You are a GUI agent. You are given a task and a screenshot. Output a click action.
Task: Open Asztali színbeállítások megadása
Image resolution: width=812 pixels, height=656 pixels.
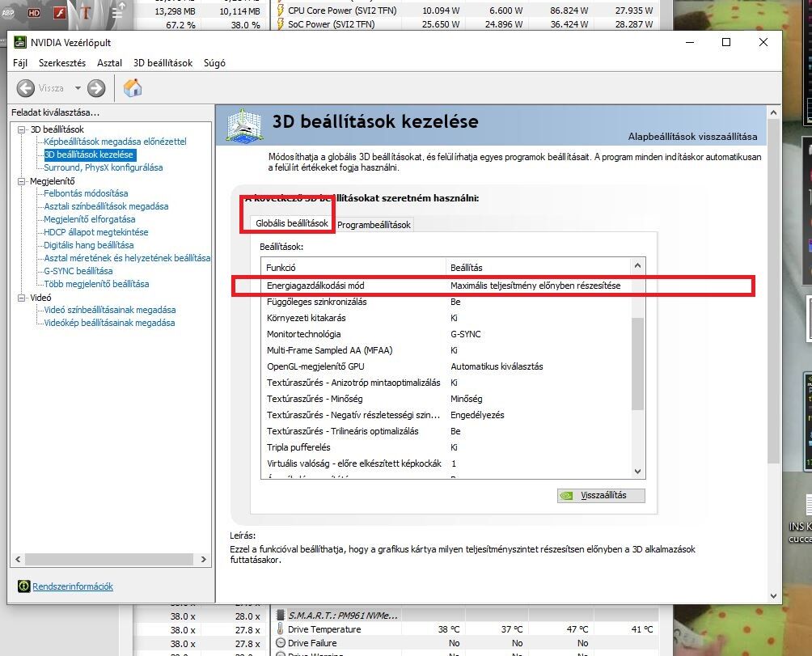[x=106, y=206]
